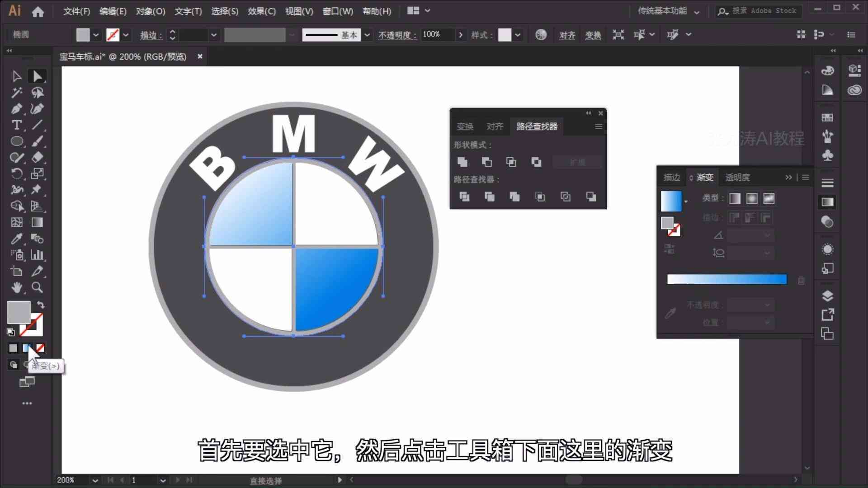Click the Unite shape mode icon

[462, 162]
